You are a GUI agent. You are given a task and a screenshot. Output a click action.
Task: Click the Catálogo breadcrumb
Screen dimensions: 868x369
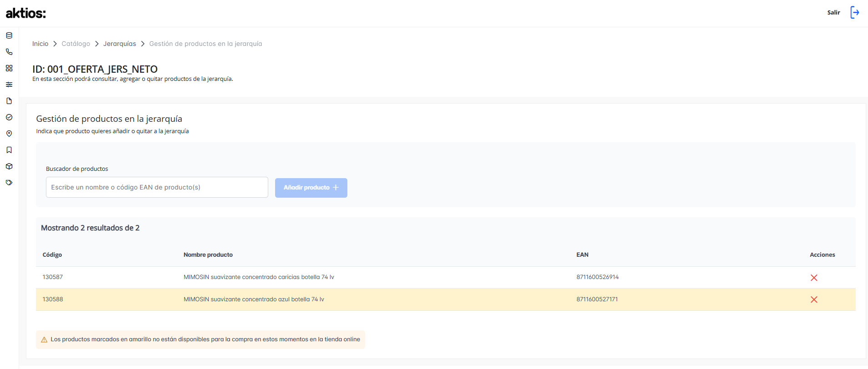(76, 44)
